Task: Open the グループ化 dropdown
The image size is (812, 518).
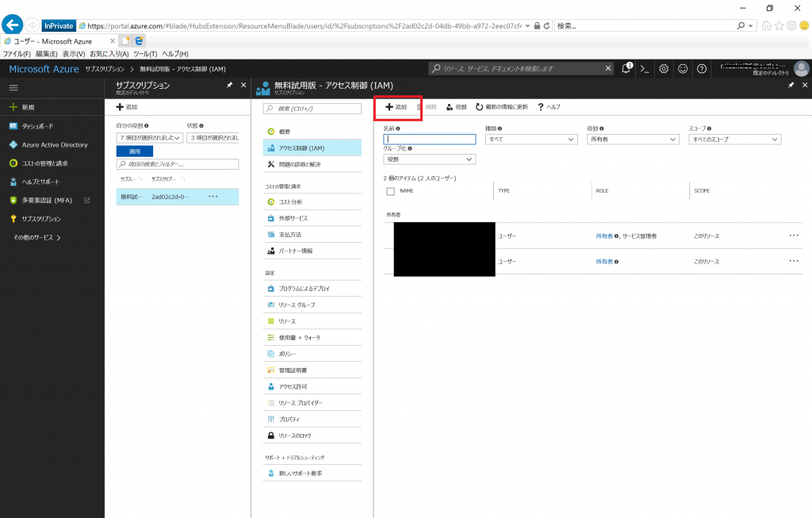Action: (429, 159)
